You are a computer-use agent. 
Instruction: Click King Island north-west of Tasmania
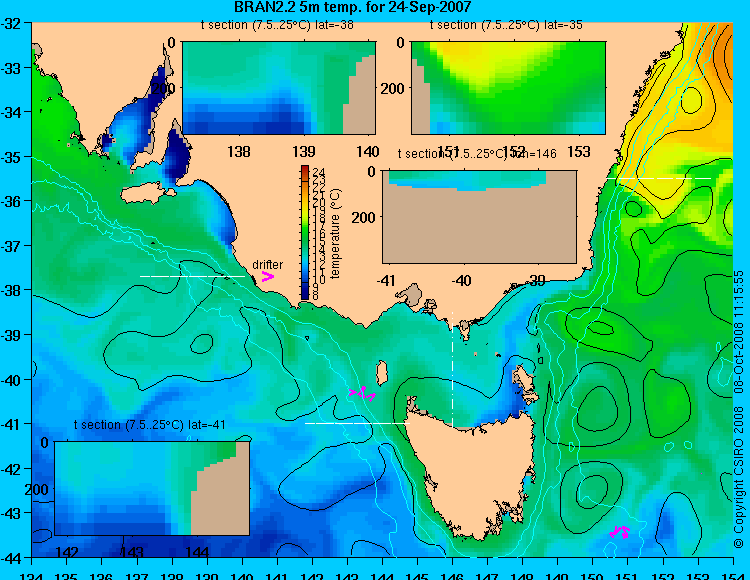click(382, 373)
